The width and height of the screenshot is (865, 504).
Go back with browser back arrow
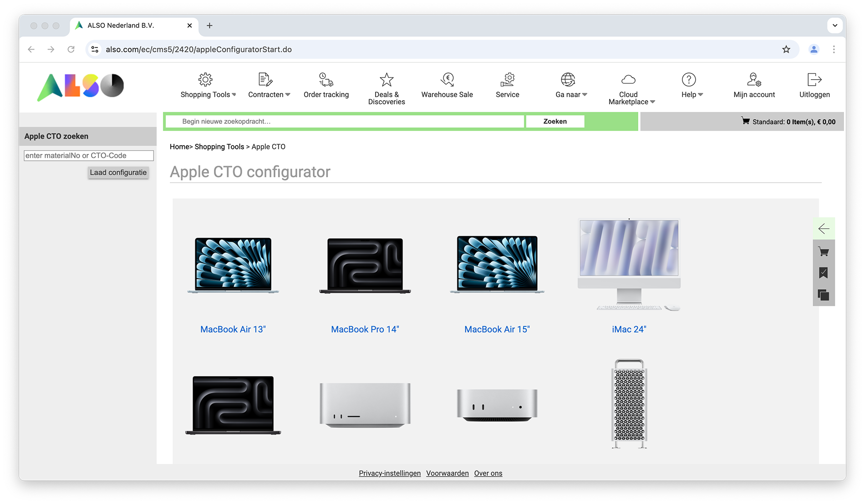point(31,49)
